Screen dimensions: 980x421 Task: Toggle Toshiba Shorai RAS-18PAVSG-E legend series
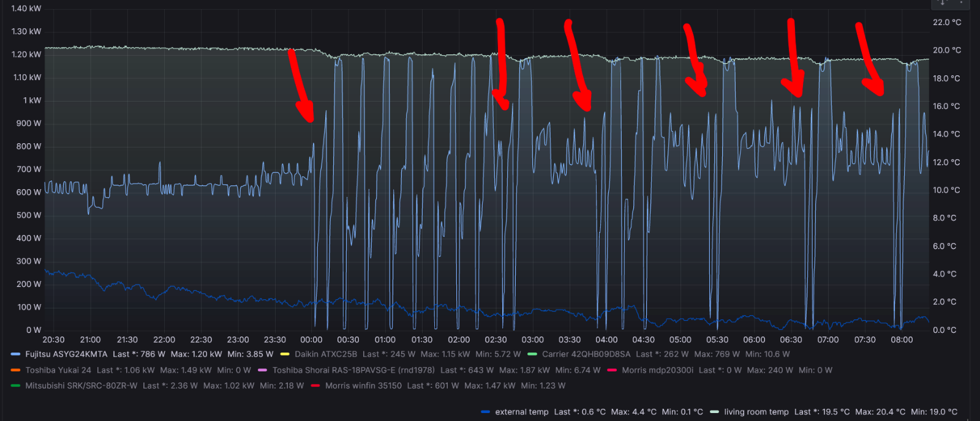(353, 370)
